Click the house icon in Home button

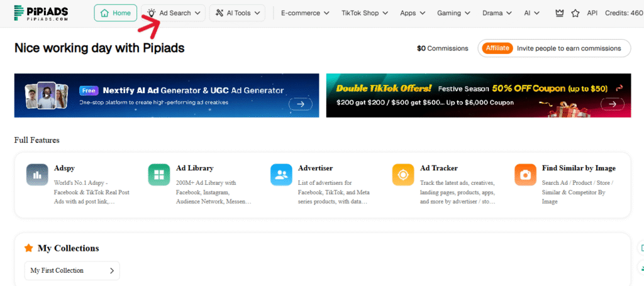[x=105, y=13]
